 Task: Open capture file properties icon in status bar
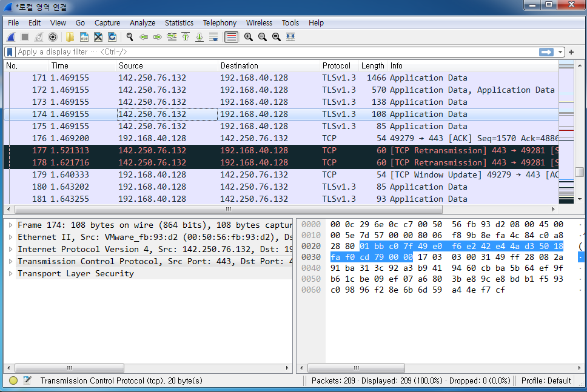(x=27, y=380)
